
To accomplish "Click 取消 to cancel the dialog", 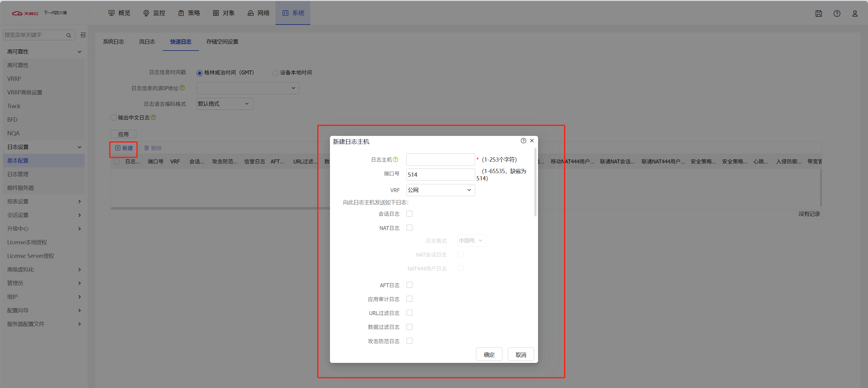I will (x=520, y=354).
